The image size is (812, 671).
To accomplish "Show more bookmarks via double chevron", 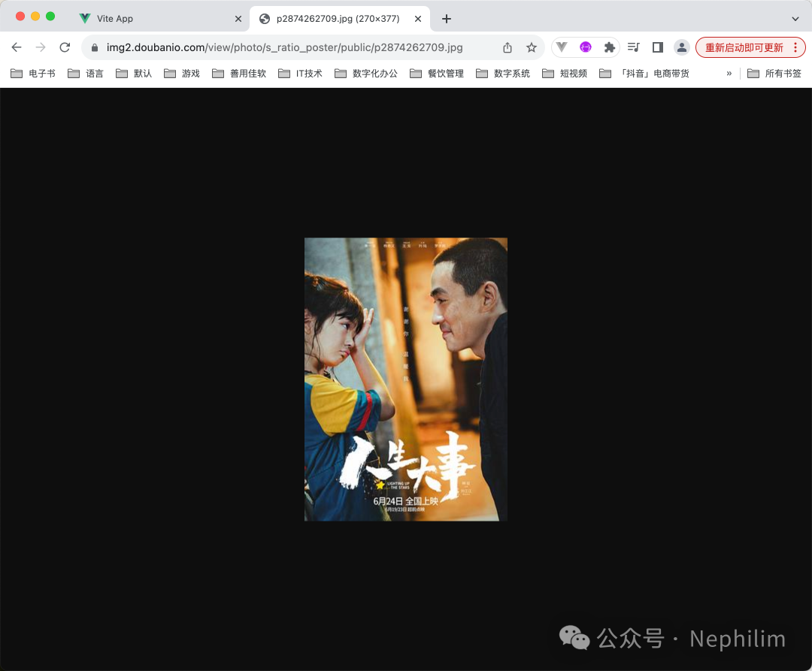I will [729, 74].
